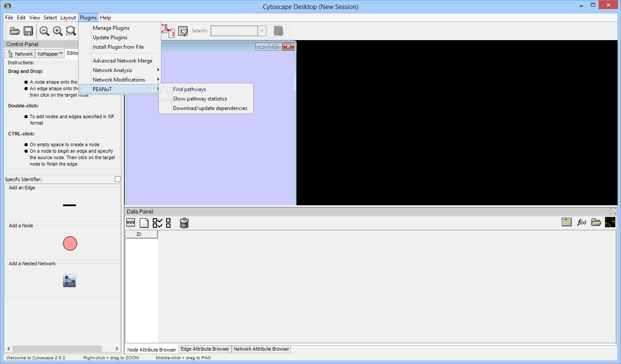This screenshot has height=364, width=621.
Task: Click the Add an Edge line shape
Action: (x=69, y=205)
